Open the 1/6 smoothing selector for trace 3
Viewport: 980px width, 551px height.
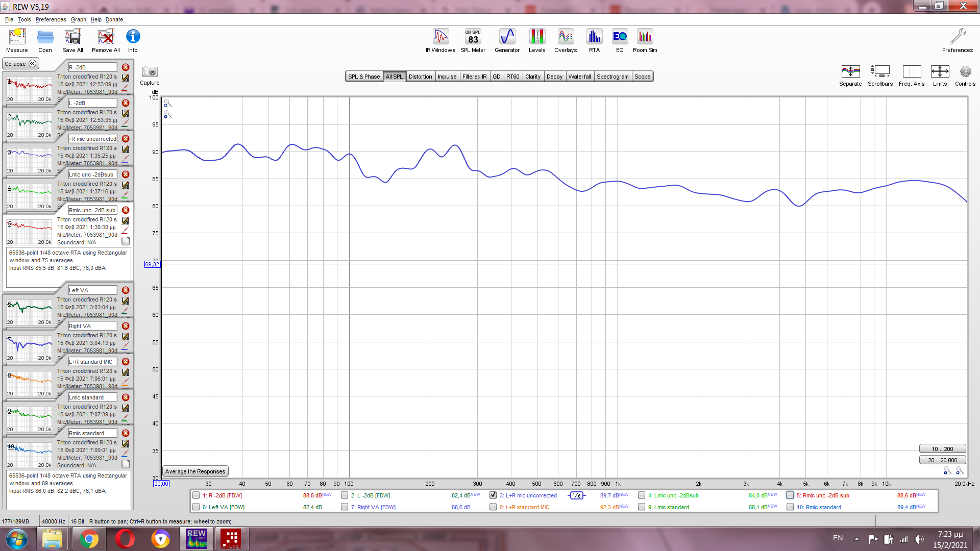[576, 495]
